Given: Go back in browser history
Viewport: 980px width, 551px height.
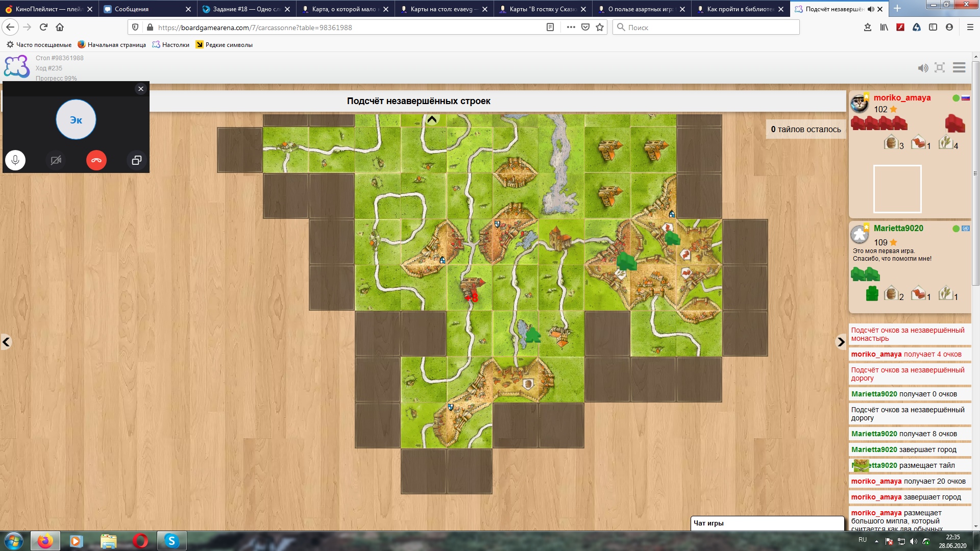Looking at the screenshot, I should click(x=10, y=28).
